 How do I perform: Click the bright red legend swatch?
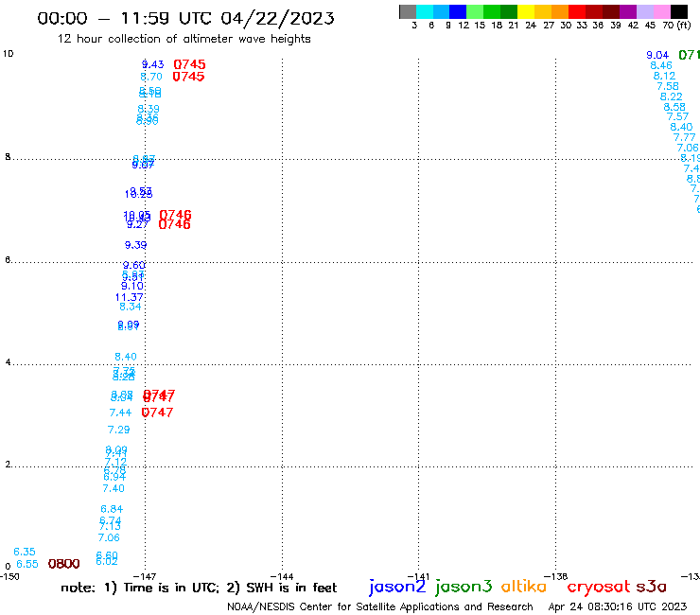pyautogui.click(x=576, y=11)
